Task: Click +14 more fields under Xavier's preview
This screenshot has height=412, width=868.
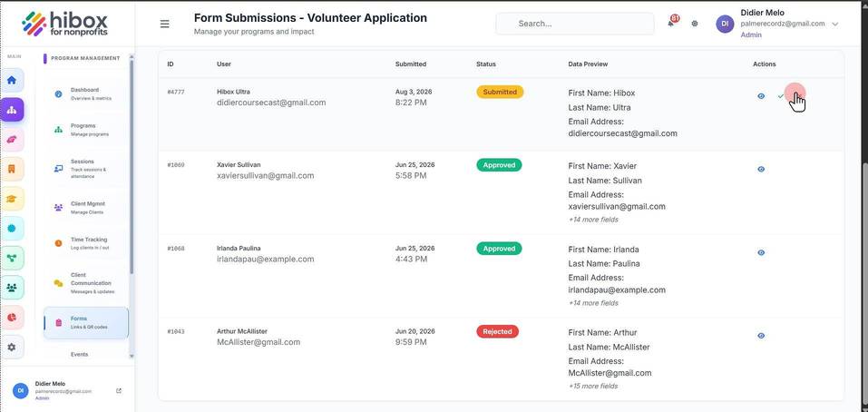Action: 593,220
